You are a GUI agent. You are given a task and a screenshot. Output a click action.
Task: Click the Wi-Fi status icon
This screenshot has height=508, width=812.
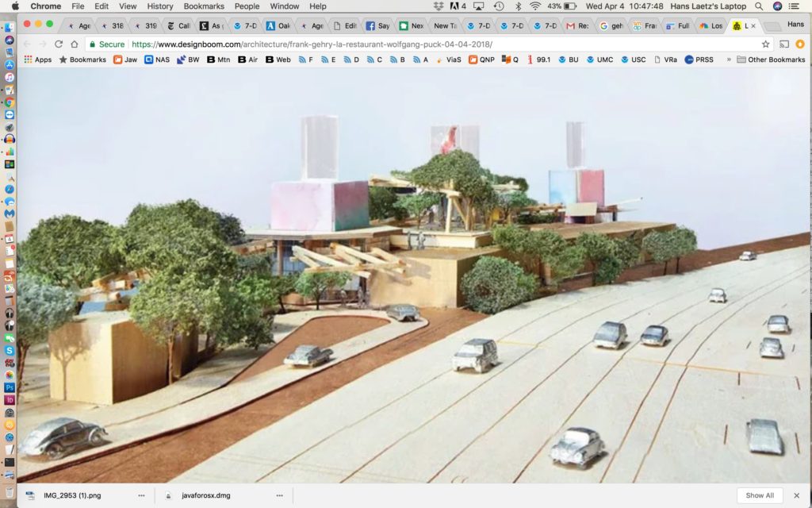[x=535, y=6]
